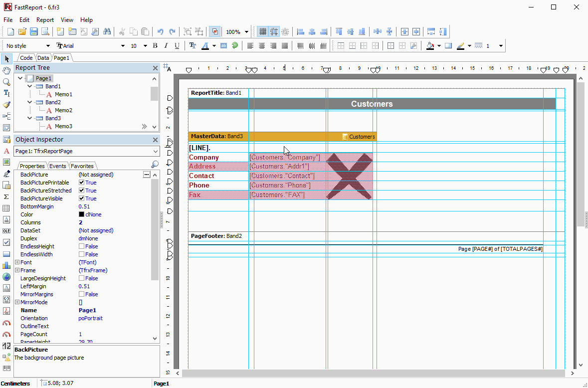Insert a Text object using red A tool
588x388 pixels.
coord(6,151)
